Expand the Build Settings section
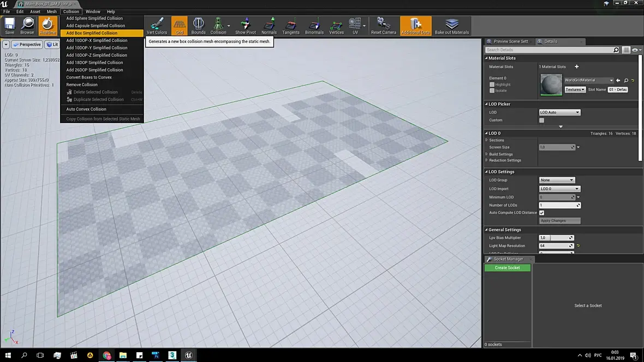 click(500, 154)
